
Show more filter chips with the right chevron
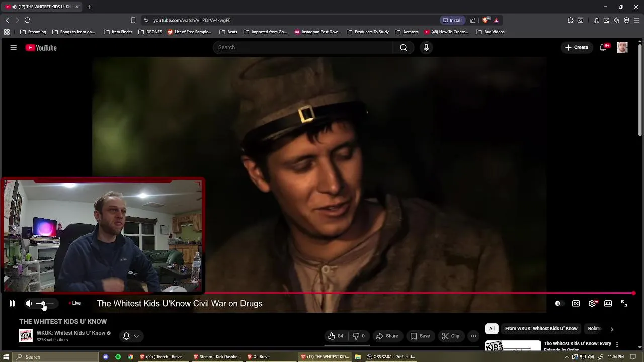pyautogui.click(x=612, y=329)
